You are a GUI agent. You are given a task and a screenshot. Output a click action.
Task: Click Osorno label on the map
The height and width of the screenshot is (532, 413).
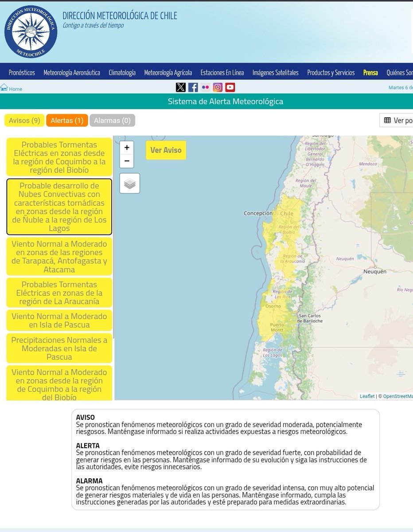coord(273,306)
